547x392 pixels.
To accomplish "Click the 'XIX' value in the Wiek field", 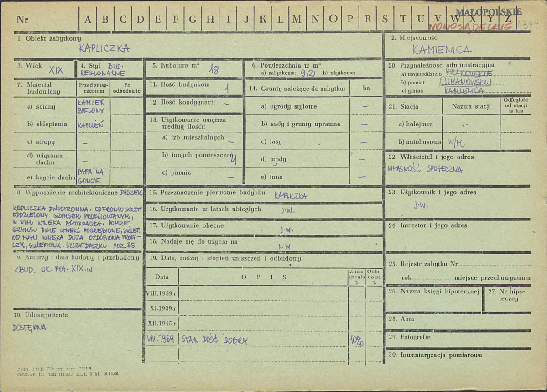I will coord(56,71).
